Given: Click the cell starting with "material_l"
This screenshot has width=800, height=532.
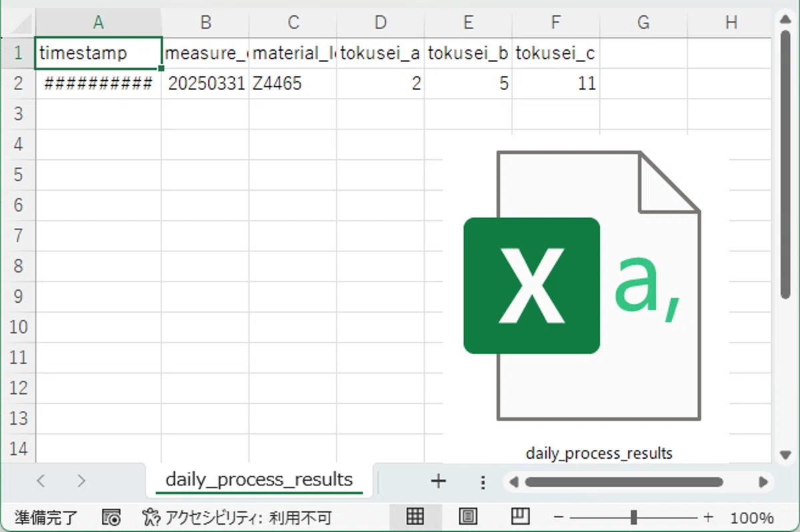Looking at the screenshot, I should click(293, 53).
